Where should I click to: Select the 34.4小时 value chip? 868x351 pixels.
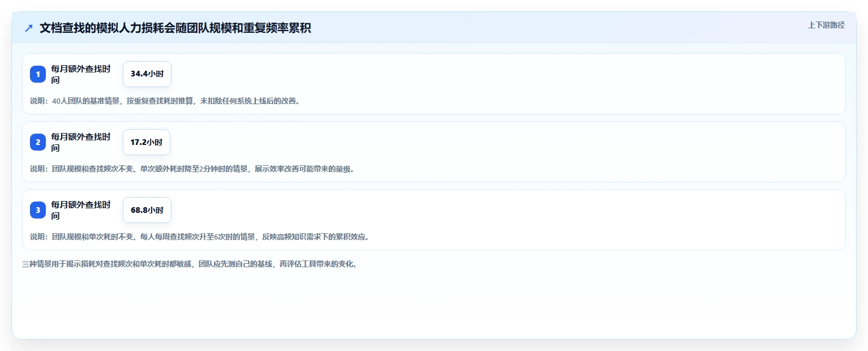tap(147, 74)
